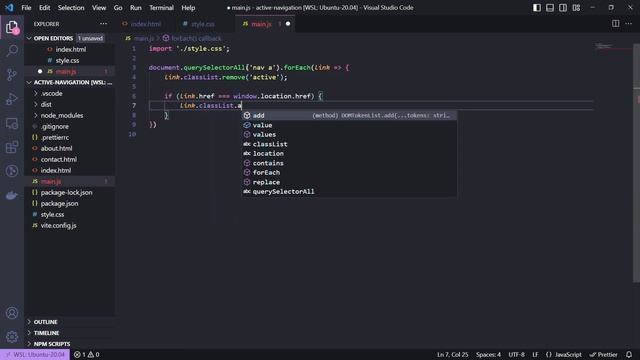Viewport: 640px width, 360px height.
Task: Open errors and warnings status indicator
Action: pos(87,355)
